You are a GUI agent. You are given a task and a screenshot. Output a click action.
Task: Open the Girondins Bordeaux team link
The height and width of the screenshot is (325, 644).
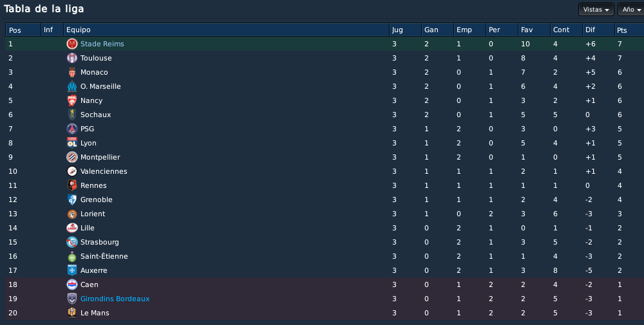tap(115, 299)
